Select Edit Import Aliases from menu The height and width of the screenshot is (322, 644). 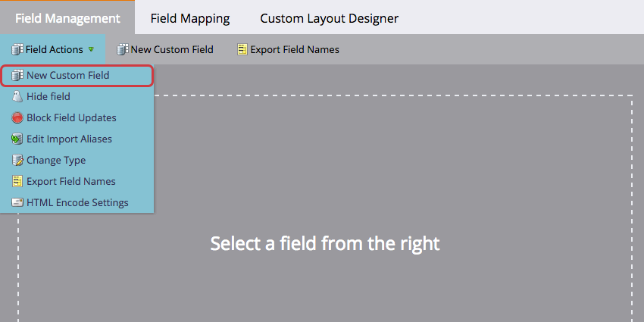coord(77,139)
